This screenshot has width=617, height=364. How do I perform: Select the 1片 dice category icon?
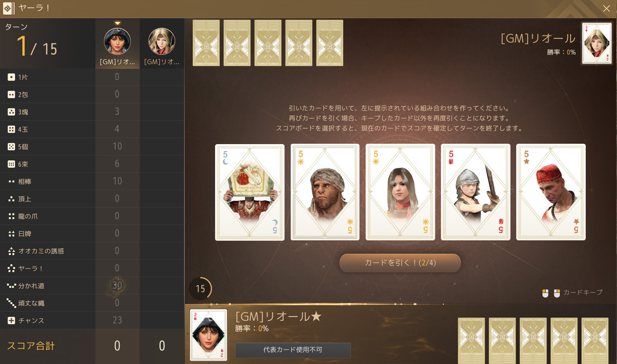pyautogui.click(x=11, y=77)
